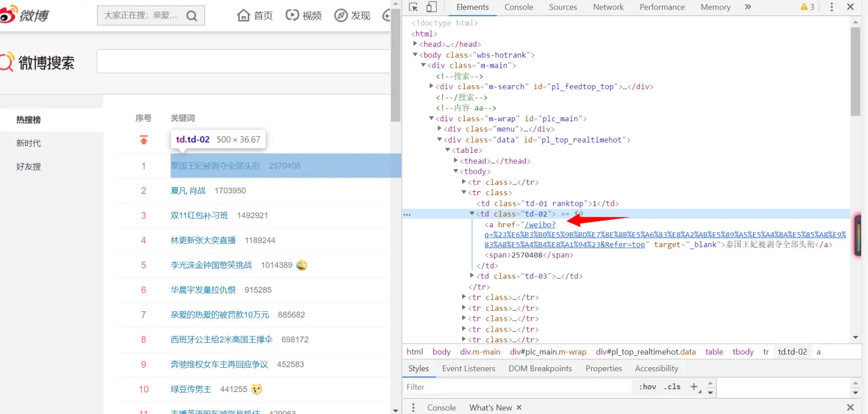Viewport: 868px width, 414px height.
Task: Click the tbody breadcrumb
Action: tap(743, 351)
